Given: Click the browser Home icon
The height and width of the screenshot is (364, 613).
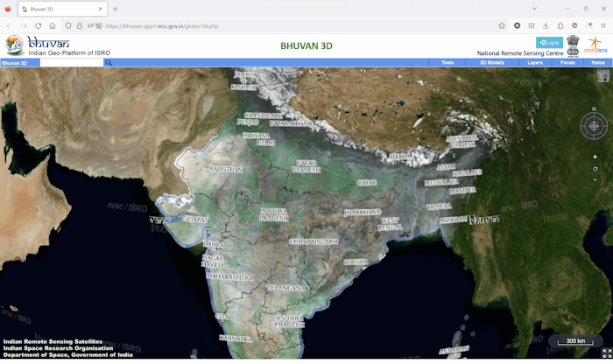Looking at the screenshot, I should tap(53, 25).
